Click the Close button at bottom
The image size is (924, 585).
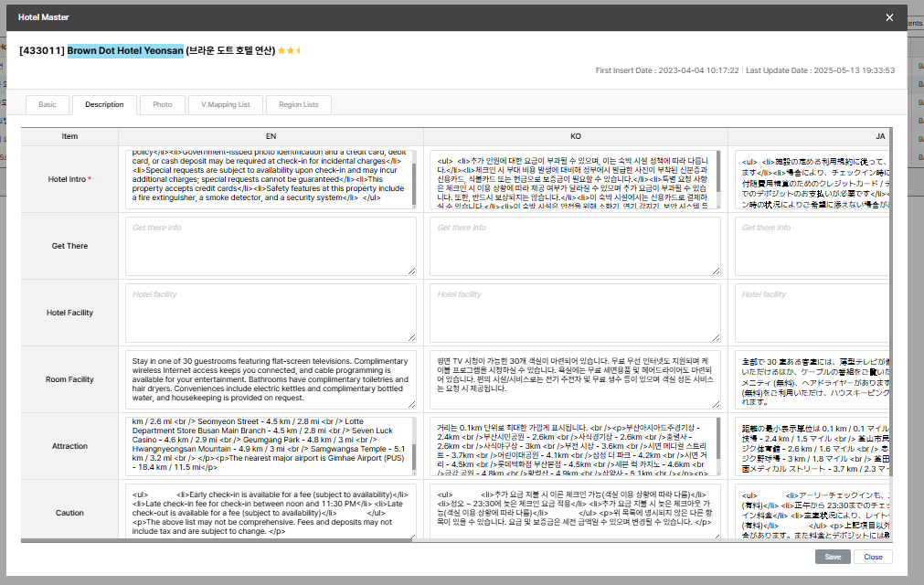pos(873,557)
